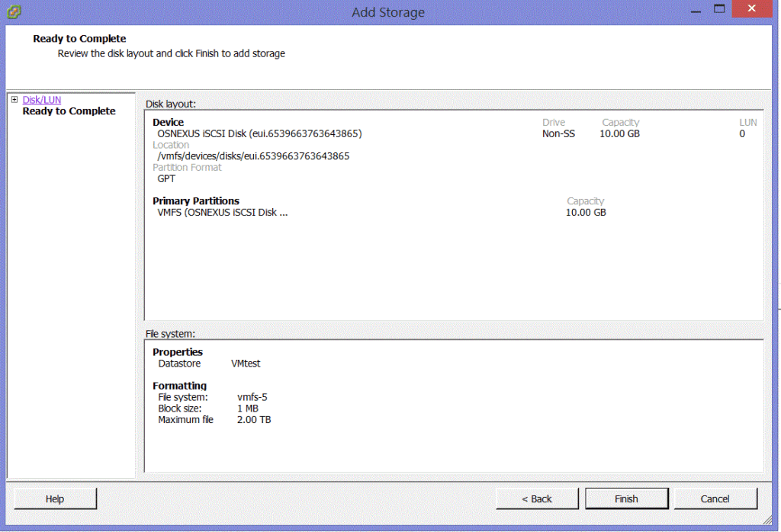Cancel the Add Storage wizard
Image resolution: width=781 pixels, height=532 pixels.
coord(715,499)
